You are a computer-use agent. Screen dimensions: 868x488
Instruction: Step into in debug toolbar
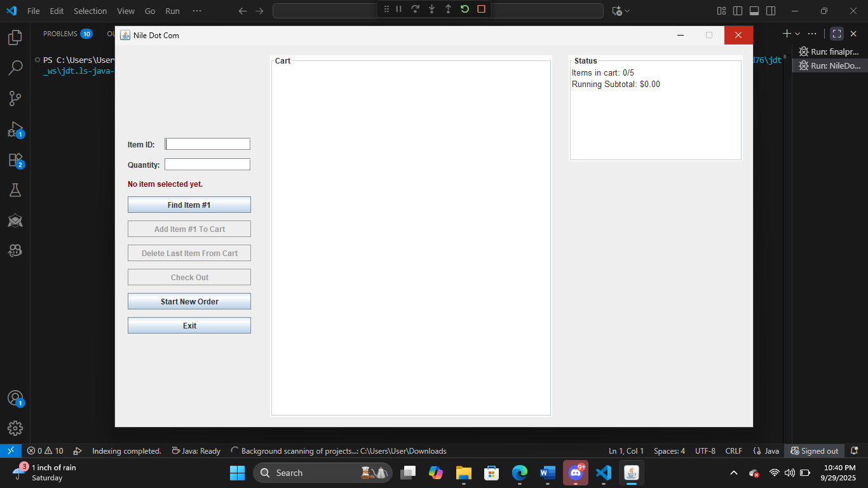(432, 9)
